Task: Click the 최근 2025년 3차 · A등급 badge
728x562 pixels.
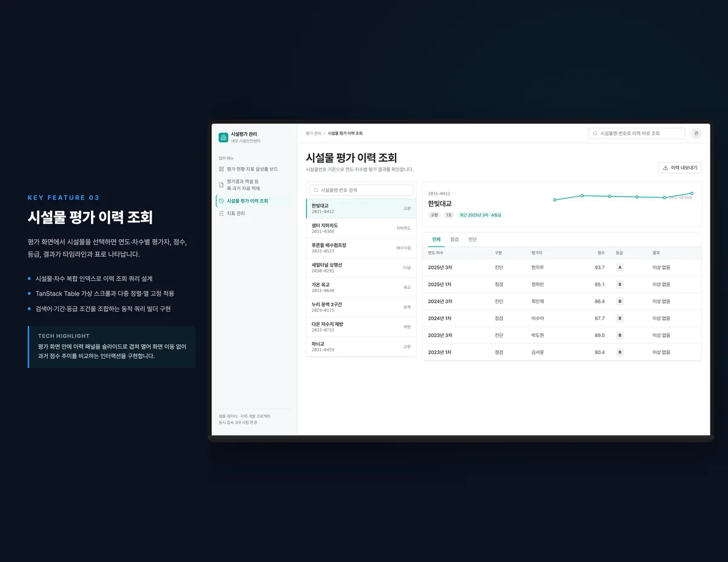Action: point(480,215)
